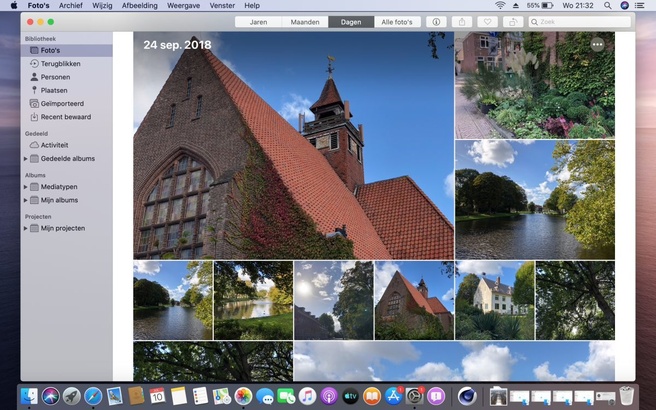This screenshot has width=656, height=410.
Task: Switch to Alle foto's view tab
Action: pyautogui.click(x=397, y=22)
